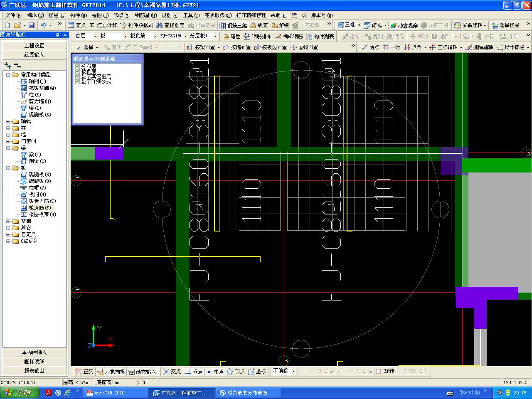The height and width of the screenshot is (399, 532).
Task: Toggle 分布筋 checkbox in rebar display panel
Action: 77,66
